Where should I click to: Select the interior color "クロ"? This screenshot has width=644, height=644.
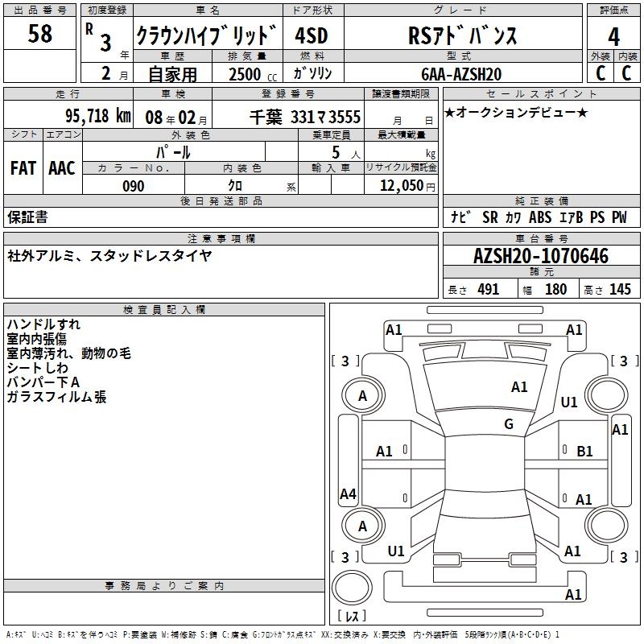tap(235, 186)
